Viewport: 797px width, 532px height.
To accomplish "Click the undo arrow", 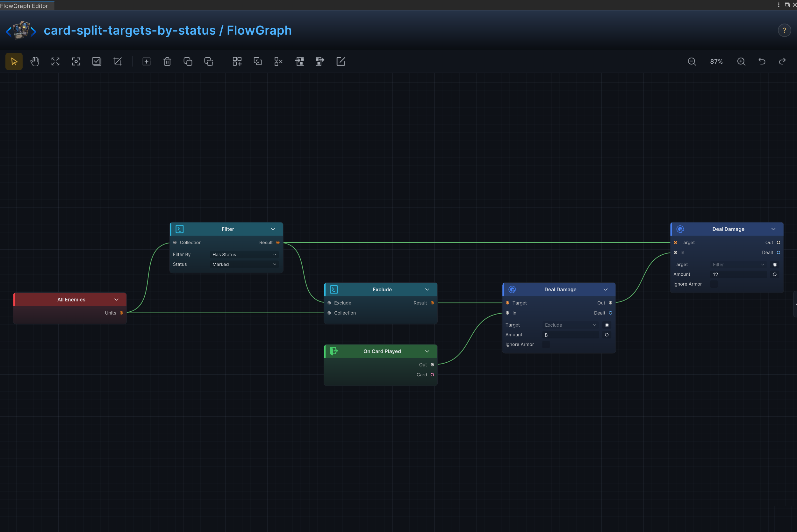I will (762, 61).
